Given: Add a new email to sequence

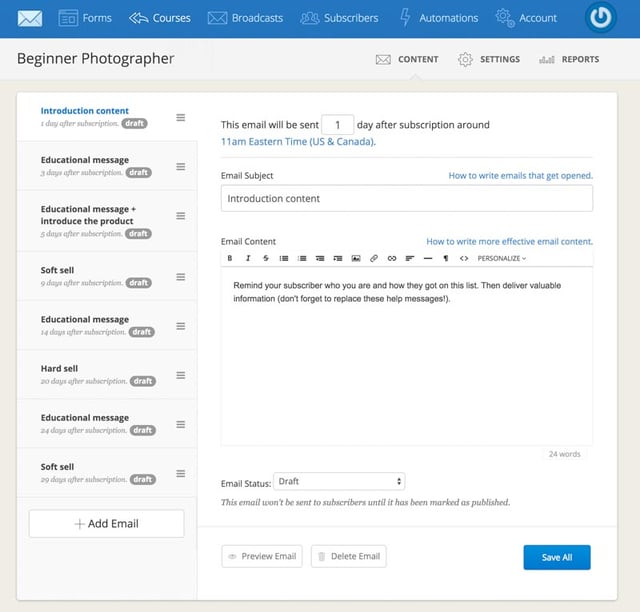Looking at the screenshot, I should coord(107,523).
